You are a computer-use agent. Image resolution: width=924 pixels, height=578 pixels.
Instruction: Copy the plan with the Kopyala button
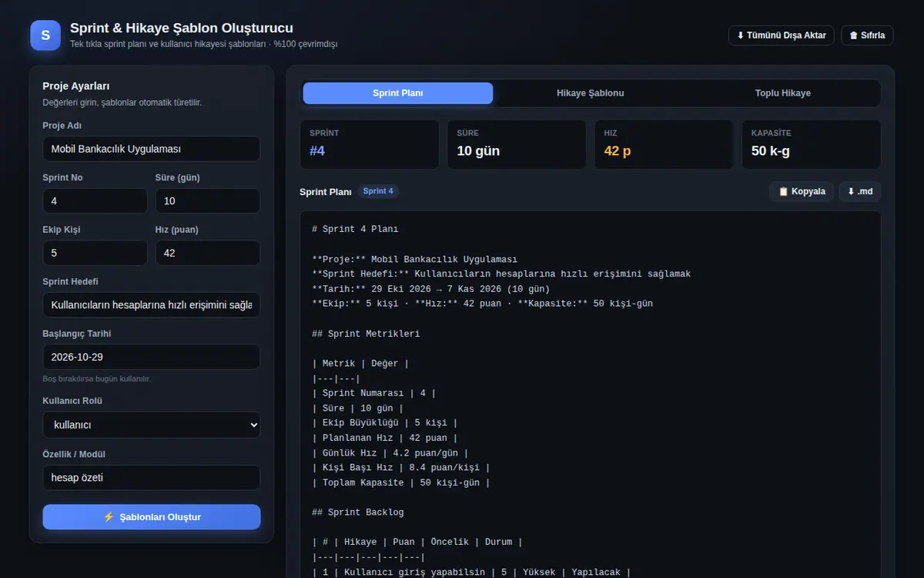coord(802,192)
